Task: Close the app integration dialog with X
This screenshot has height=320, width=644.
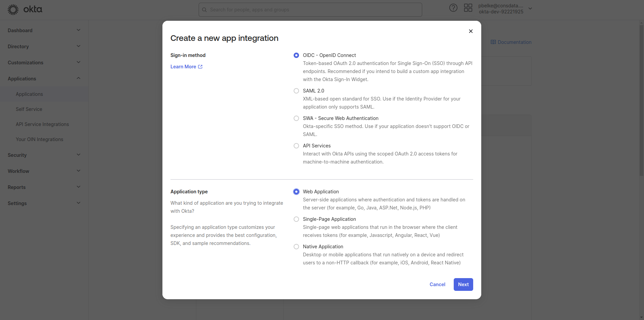Action: pos(471,31)
